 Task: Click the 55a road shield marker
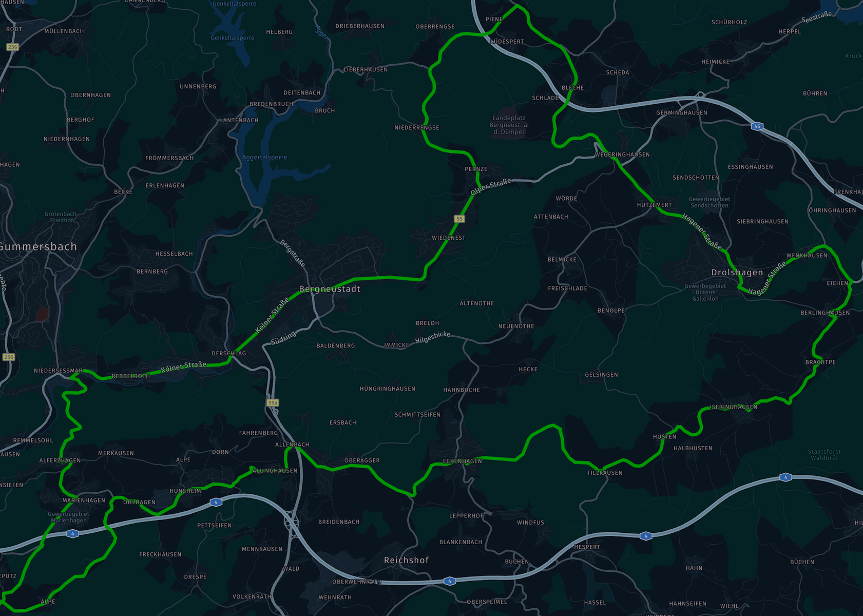coord(273,402)
